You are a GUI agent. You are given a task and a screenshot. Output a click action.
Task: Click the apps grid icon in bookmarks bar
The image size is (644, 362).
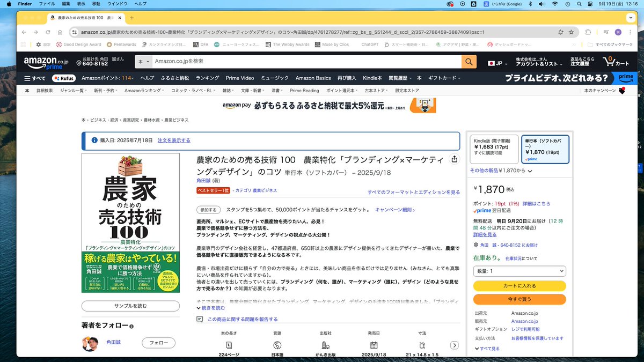tap(24, 45)
